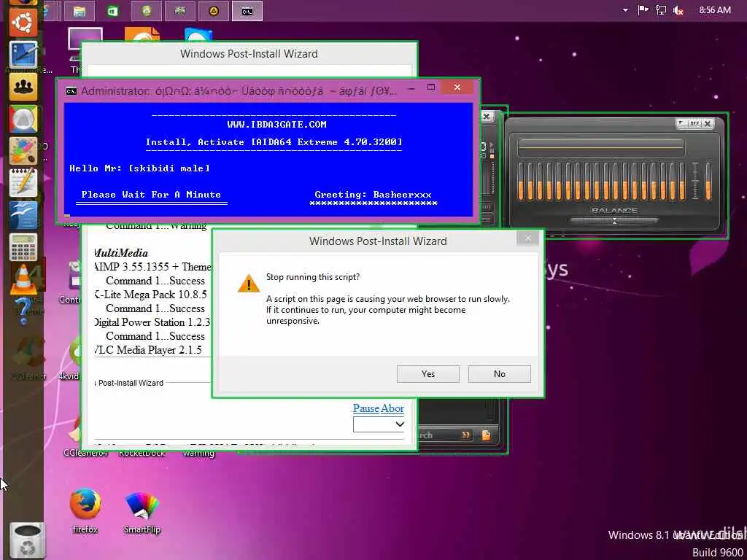This screenshot has height=560, width=747.
Task: Launch the firefox desktop shortcut
Action: [85, 510]
